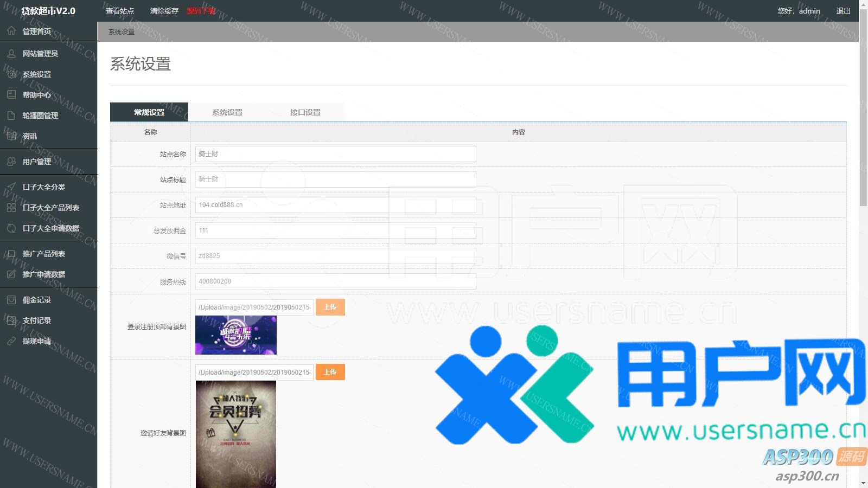Click the 服务热线 input field

pos(335,281)
